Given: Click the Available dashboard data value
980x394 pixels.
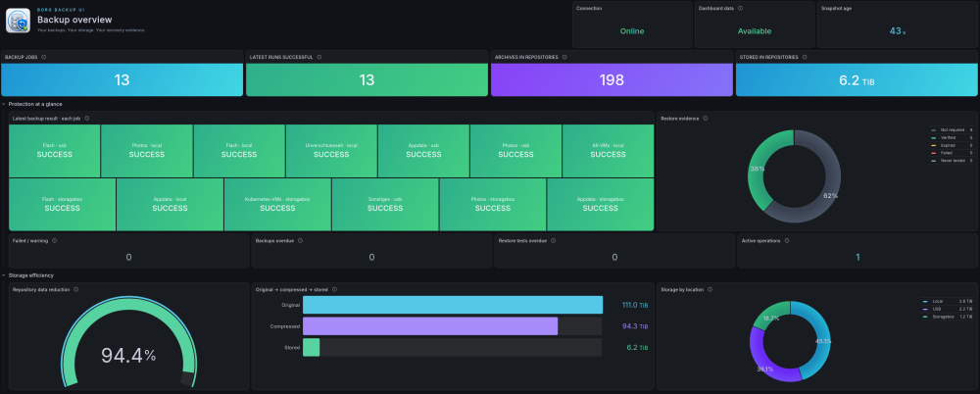Looking at the screenshot, I should point(755,31).
